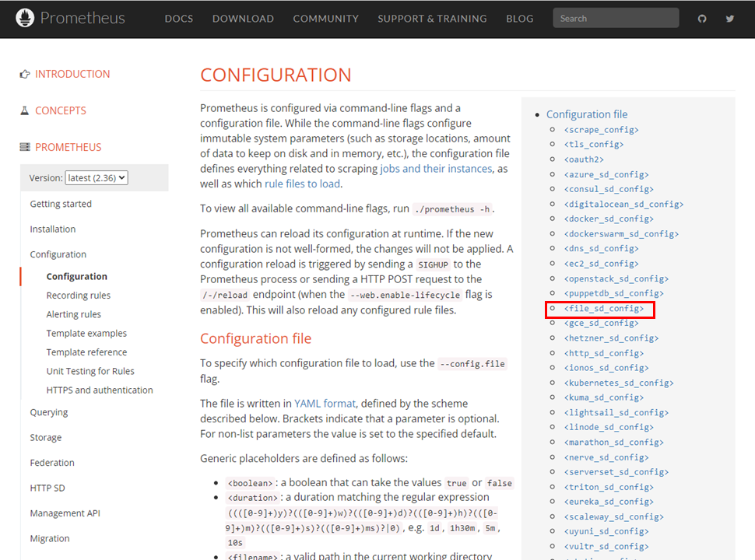Go to COMMUNITY page
755x560 pixels.
(x=326, y=19)
